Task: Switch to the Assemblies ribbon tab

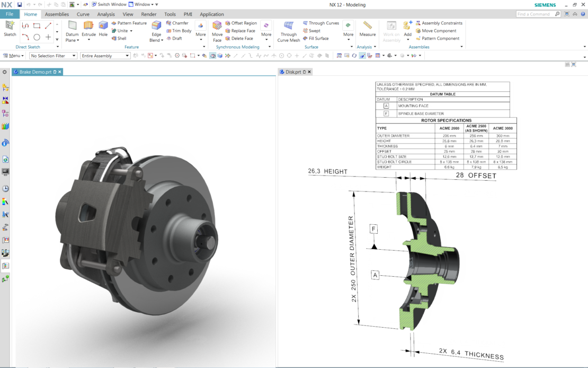Action: click(56, 14)
